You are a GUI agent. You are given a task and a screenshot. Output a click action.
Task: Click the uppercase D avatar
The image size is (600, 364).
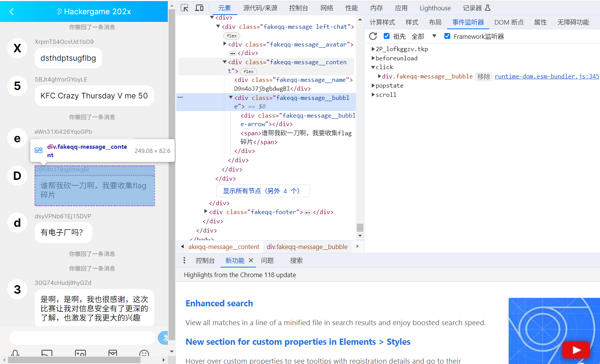tap(17, 176)
